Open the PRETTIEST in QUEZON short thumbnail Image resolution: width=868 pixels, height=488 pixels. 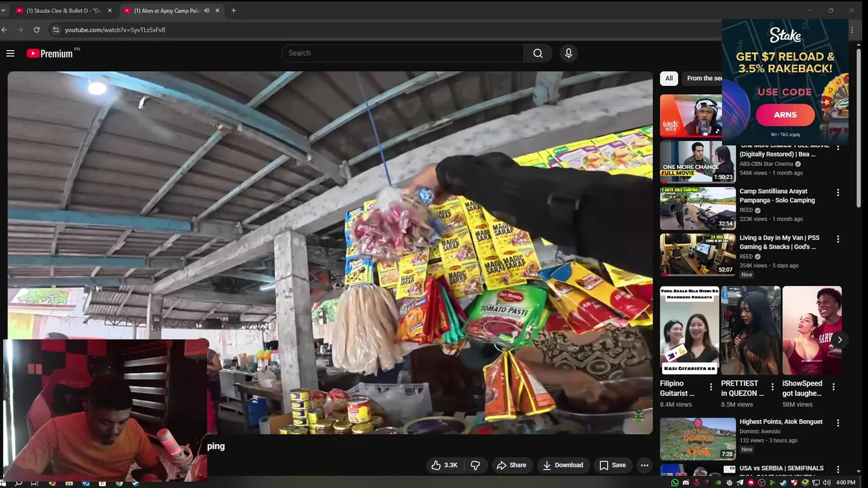coord(751,330)
